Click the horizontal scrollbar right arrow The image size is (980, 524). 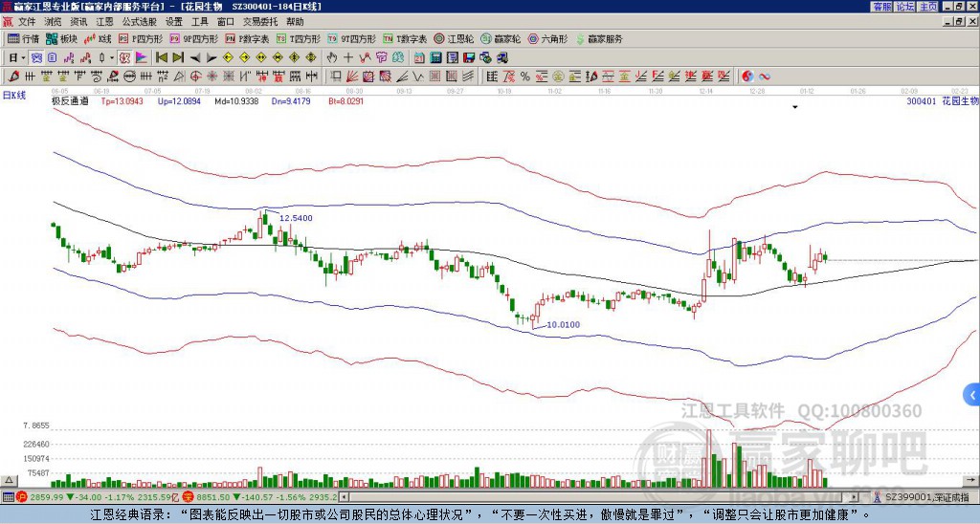click(854, 497)
